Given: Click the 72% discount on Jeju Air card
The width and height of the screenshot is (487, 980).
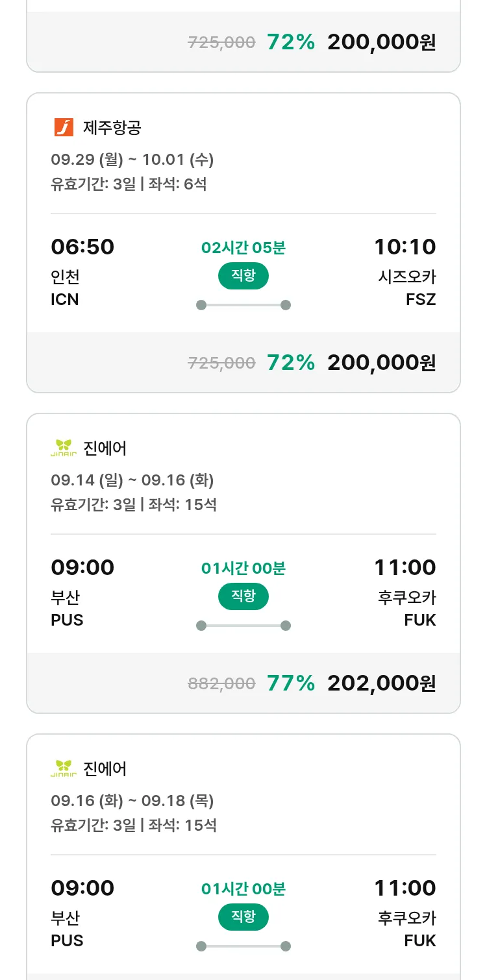Looking at the screenshot, I should tap(290, 362).
